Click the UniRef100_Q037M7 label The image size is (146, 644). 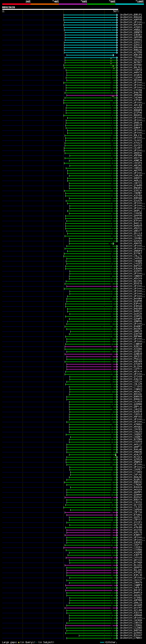(131, 608)
